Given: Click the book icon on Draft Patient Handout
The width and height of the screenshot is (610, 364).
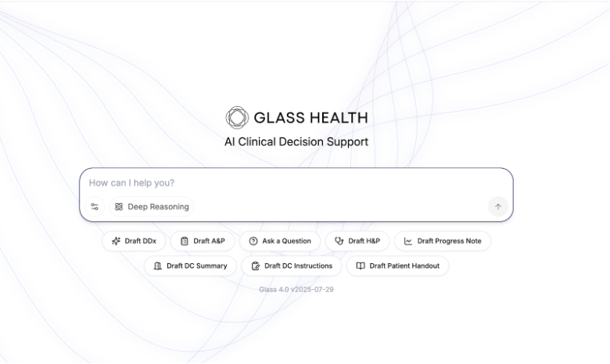Looking at the screenshot, I should (x=361, y=266).
